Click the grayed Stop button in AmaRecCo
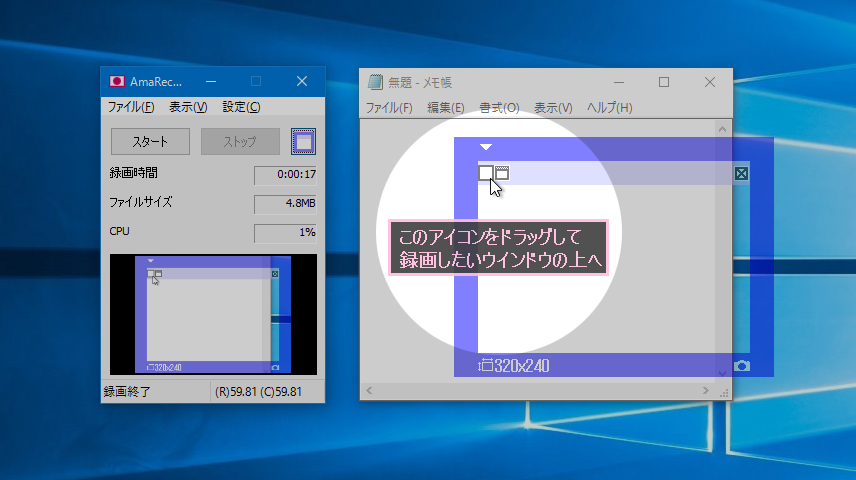Viewport: 856px width, 480px height. click(x=240, y=141)
